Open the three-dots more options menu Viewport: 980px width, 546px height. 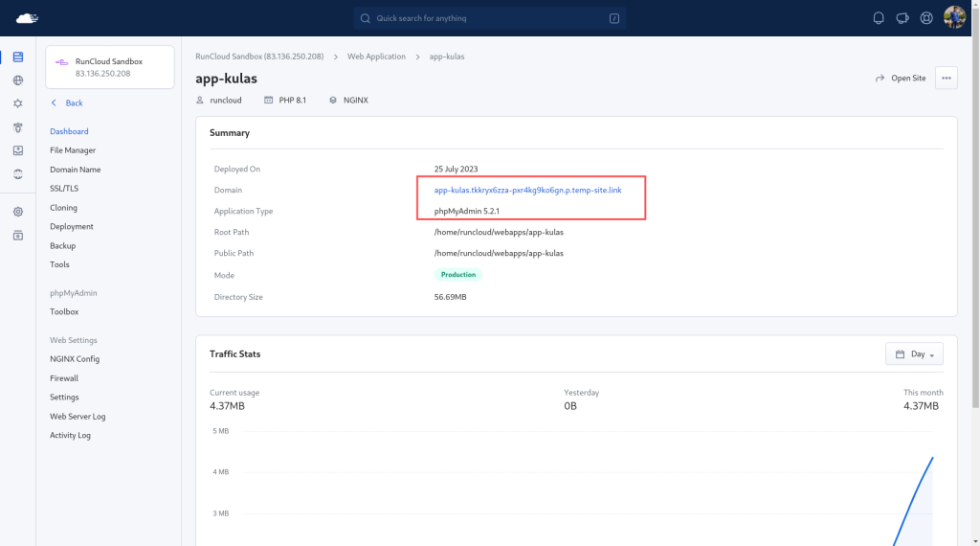(947, 79)
